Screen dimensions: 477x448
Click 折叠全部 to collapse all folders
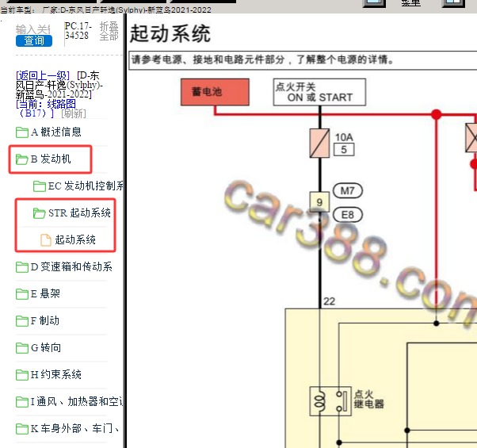pos(109,31)
